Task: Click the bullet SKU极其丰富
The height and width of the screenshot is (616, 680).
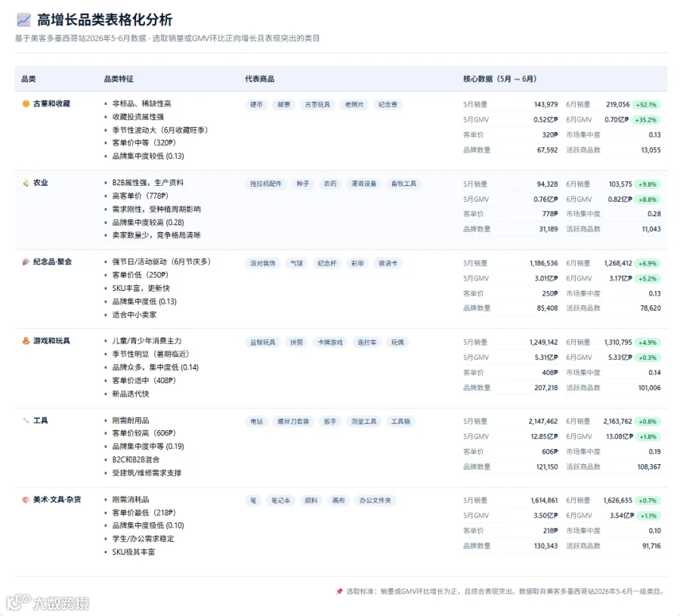Action: pyautogui.click(x=133, y=553)
